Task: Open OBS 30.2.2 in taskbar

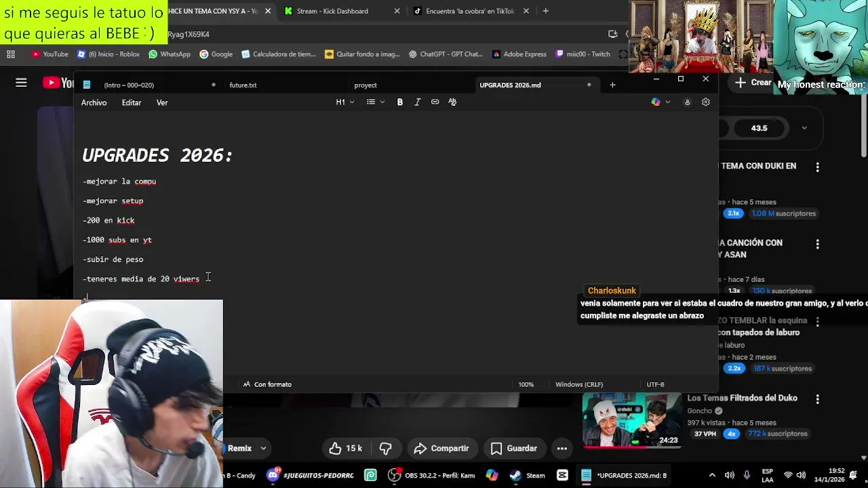Action: (431, 475)
